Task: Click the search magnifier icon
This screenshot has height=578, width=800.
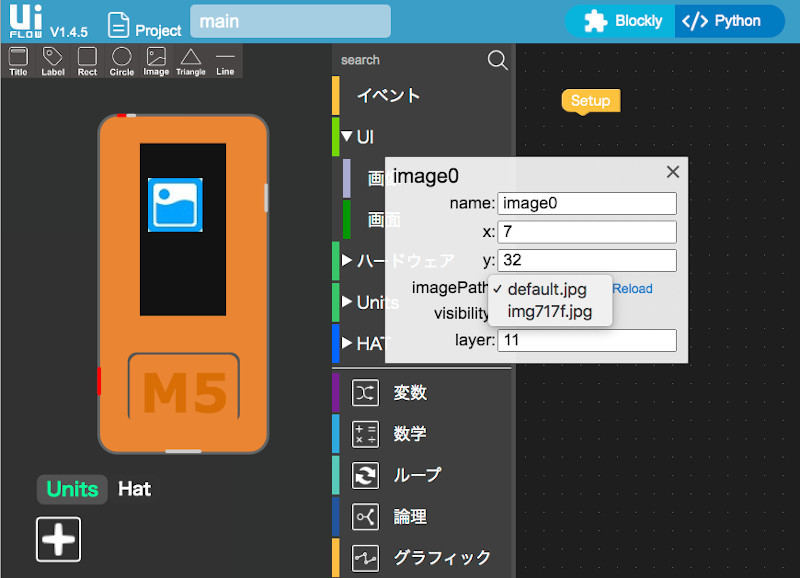Action: (497, 60)
